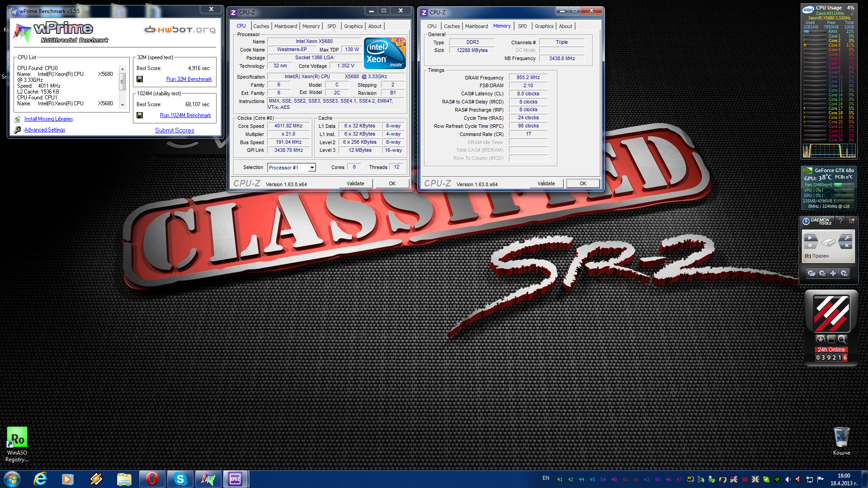Click the Core Voltage value 1.352 V
The image size is (868, 488).
346,66
